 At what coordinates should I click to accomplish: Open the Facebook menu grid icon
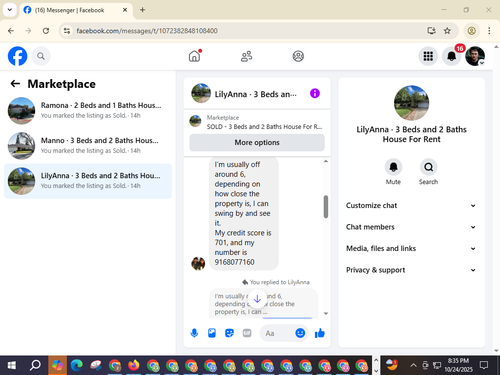(x=428, y=56)
